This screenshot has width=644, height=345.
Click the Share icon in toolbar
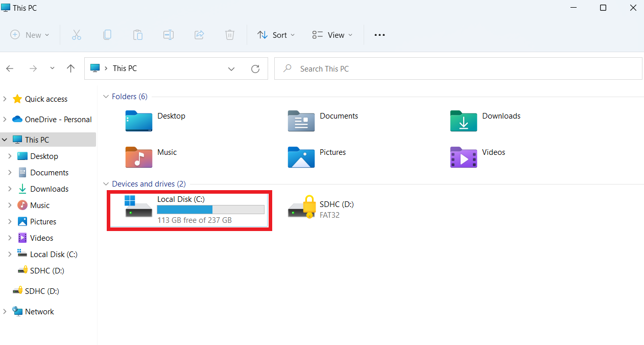(199, 35)
